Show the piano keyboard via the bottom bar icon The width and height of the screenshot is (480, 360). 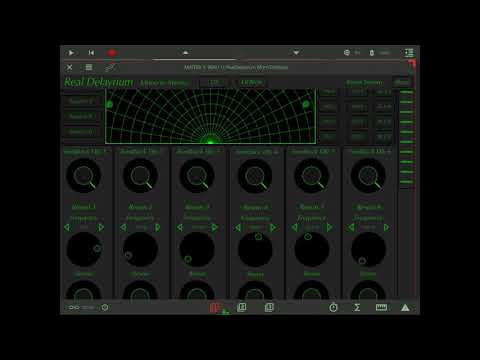(x=381, y=307)
